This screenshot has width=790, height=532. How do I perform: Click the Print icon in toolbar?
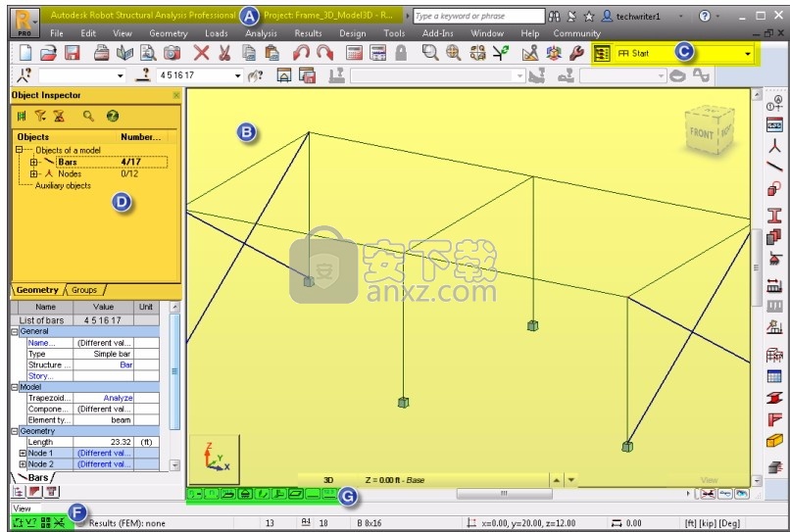[101, 52]
